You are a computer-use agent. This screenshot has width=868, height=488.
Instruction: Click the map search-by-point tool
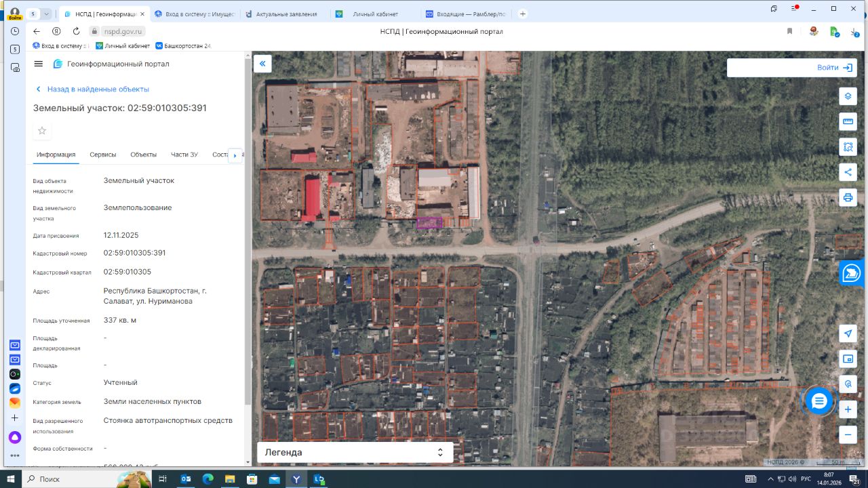[x=848, y=384]
